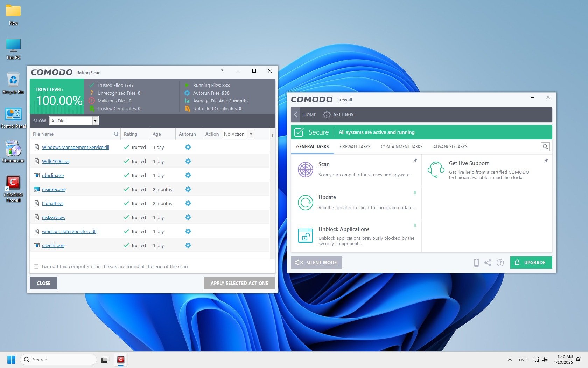Show hidden system tray icons
The image size is (588, 368).
(x=510, y=360)
